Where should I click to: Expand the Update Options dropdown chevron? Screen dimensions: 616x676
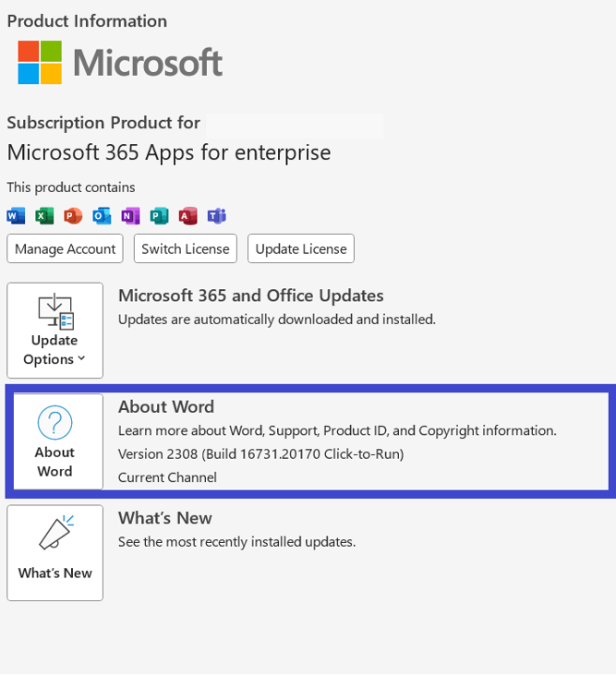81,358
